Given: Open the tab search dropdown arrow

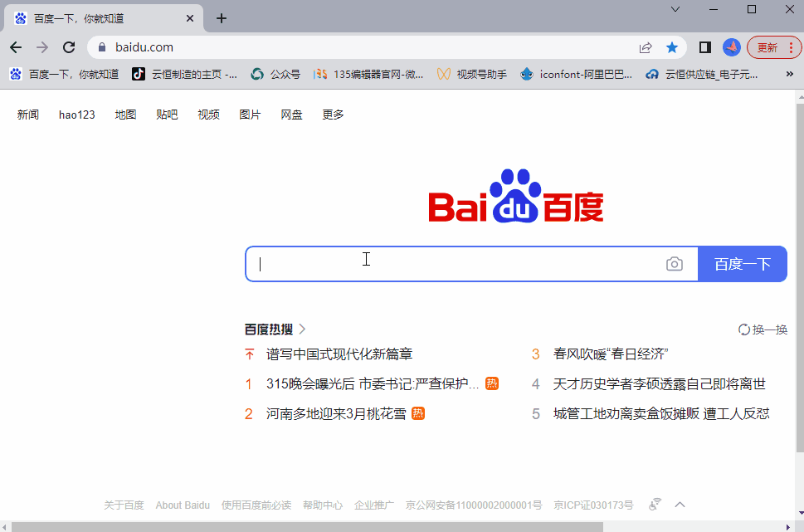Looking at the screenshot, I should pos(675,9).
